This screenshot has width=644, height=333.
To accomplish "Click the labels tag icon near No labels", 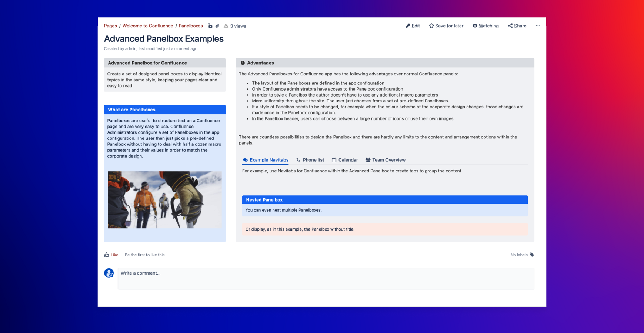I will pyautogui.click(x=532, y=255).
